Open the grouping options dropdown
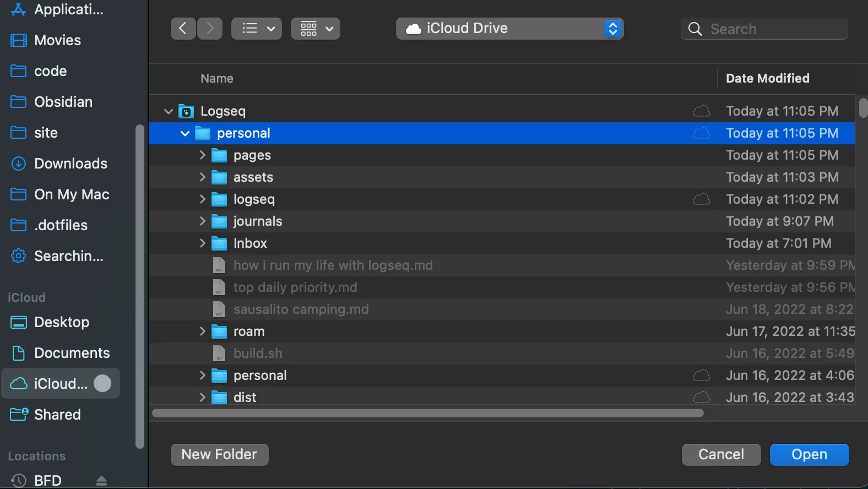 pos(316,29)
